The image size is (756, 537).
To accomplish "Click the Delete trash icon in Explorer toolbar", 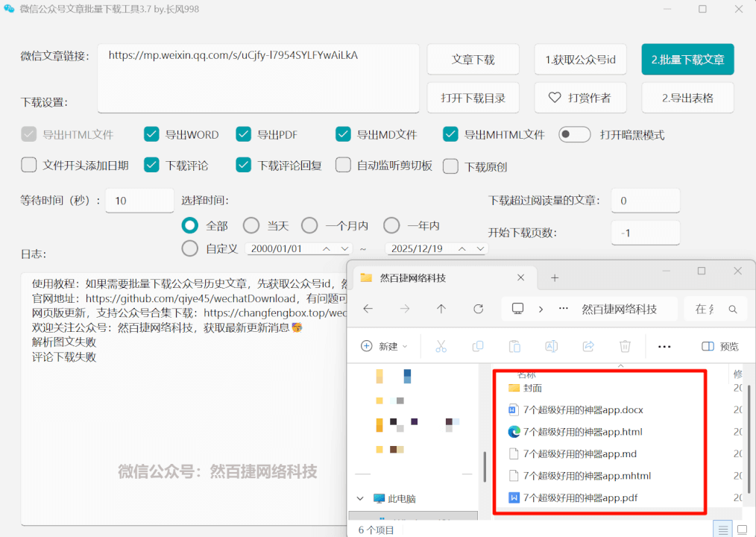I will pos(625,346).
